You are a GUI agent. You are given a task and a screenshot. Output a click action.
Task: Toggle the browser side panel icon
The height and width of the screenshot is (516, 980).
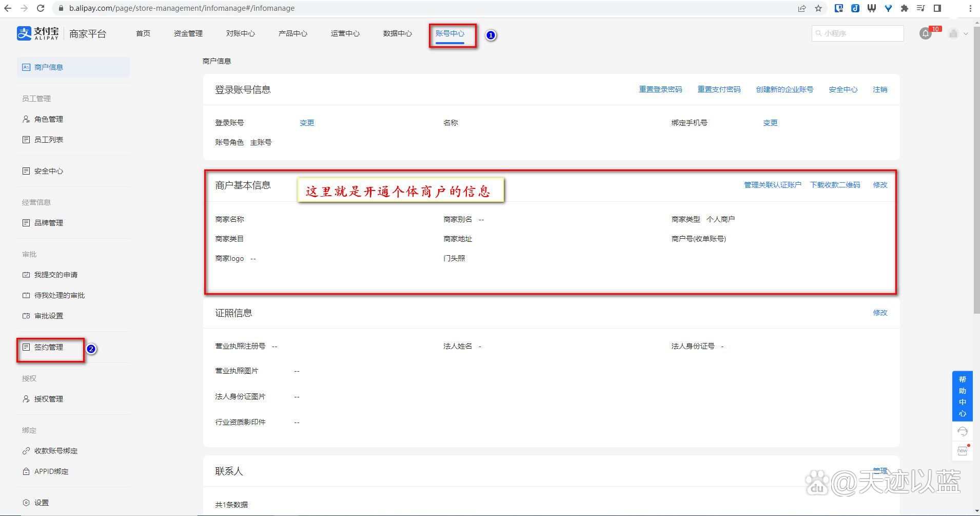point(937,8)
